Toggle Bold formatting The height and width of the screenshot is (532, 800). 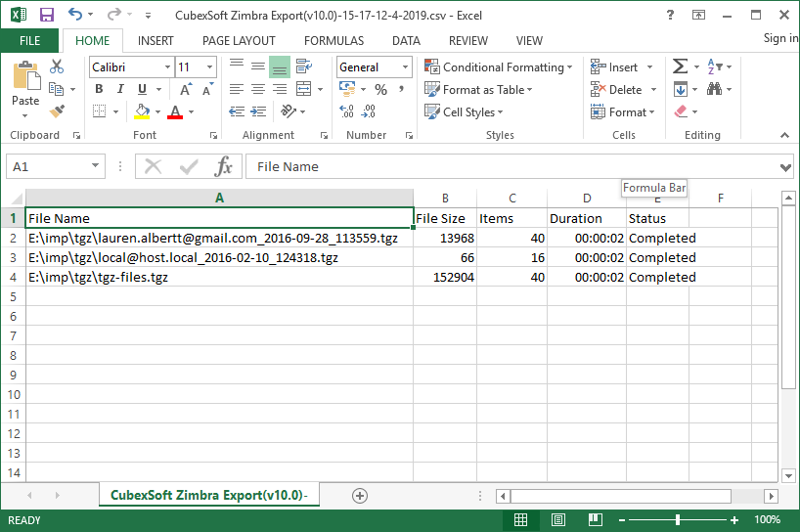pos(99,90)
